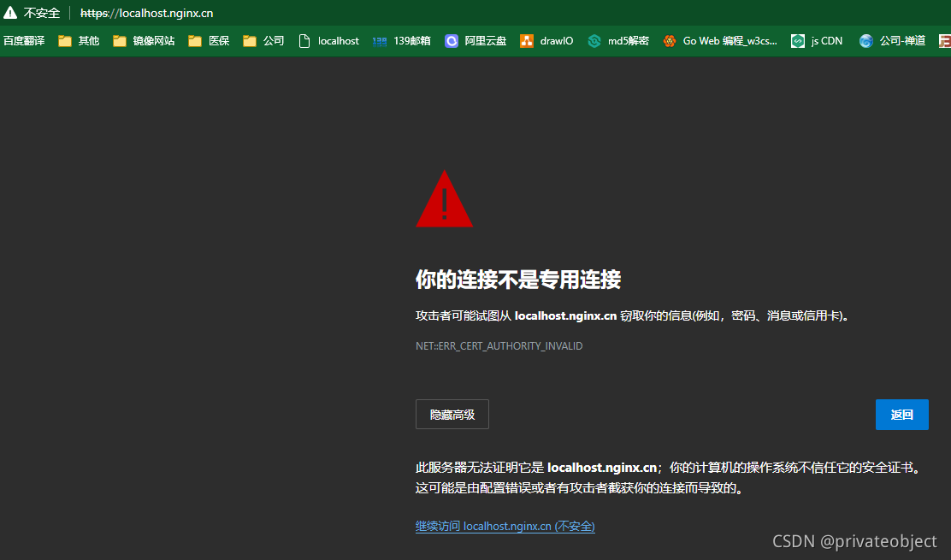Expand the 公司 bookmarks folder
Screen dimensions: 951x560
coord(263,40)
